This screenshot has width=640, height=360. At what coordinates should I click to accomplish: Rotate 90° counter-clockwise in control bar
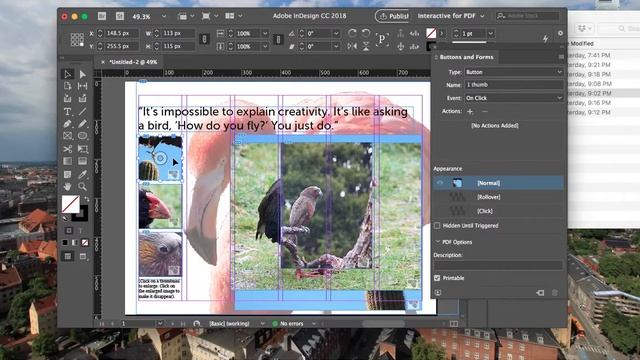coord(366,33)
